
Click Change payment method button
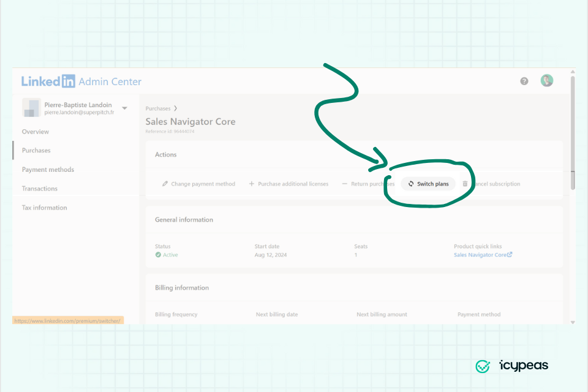(198, 184)
